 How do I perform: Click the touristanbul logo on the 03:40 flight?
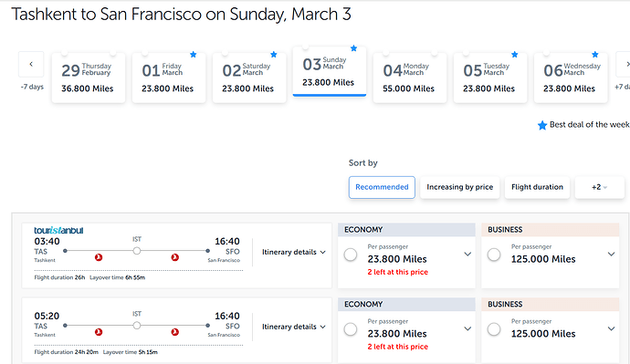coord(58,231)
